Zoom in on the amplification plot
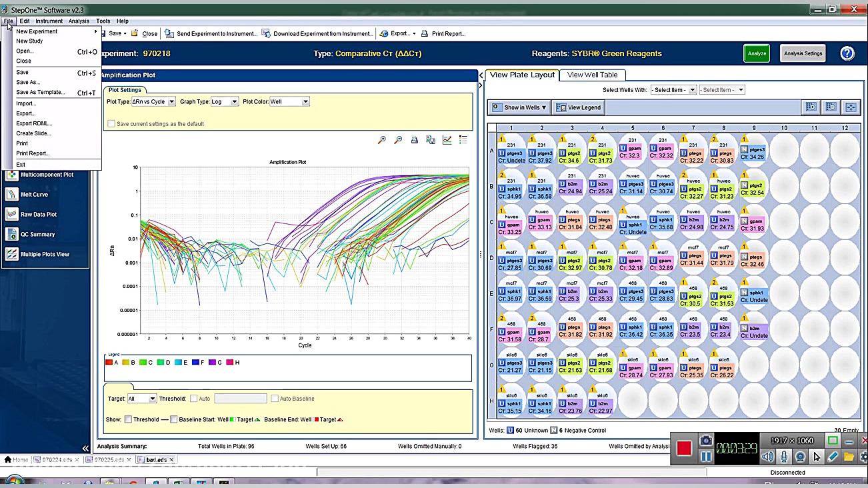 (x=382, y=140)
